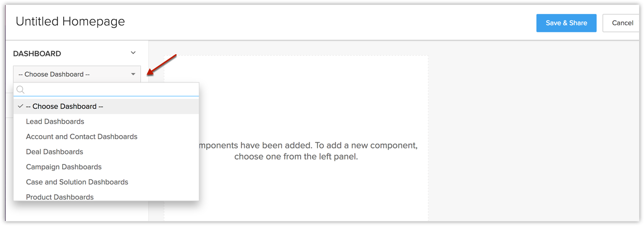Screen dimensions: 644x226
Task: Click the red arrow annotation
Action: coord(163,65)
